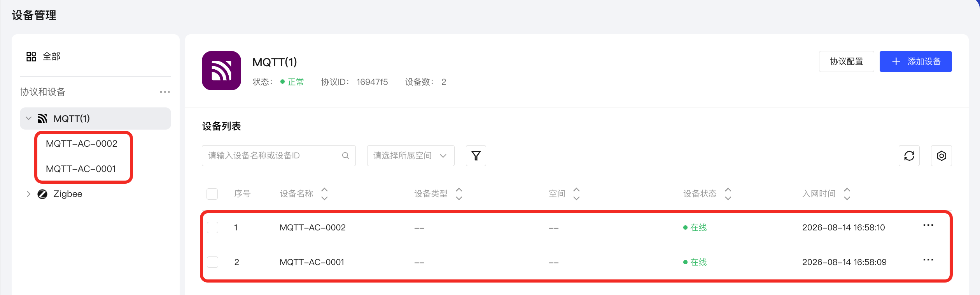Image resolution: width=980 pixels, height=295 pixels.
Task: Click the protocol configuration button
Action: [x=846, y=61]
